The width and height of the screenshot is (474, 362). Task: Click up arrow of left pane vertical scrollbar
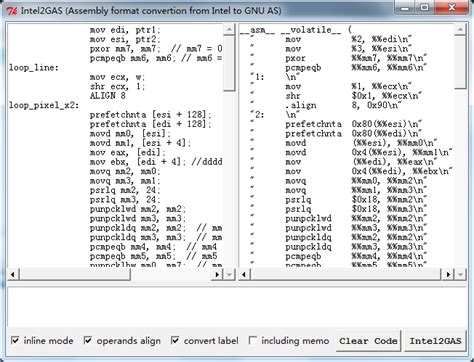229,29
